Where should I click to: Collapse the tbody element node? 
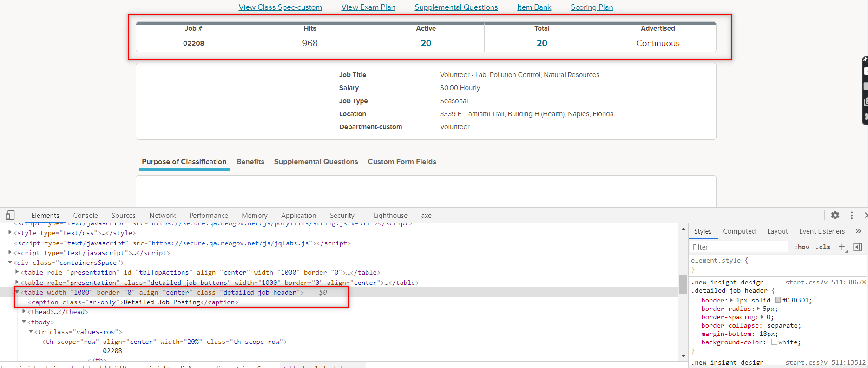24,322
